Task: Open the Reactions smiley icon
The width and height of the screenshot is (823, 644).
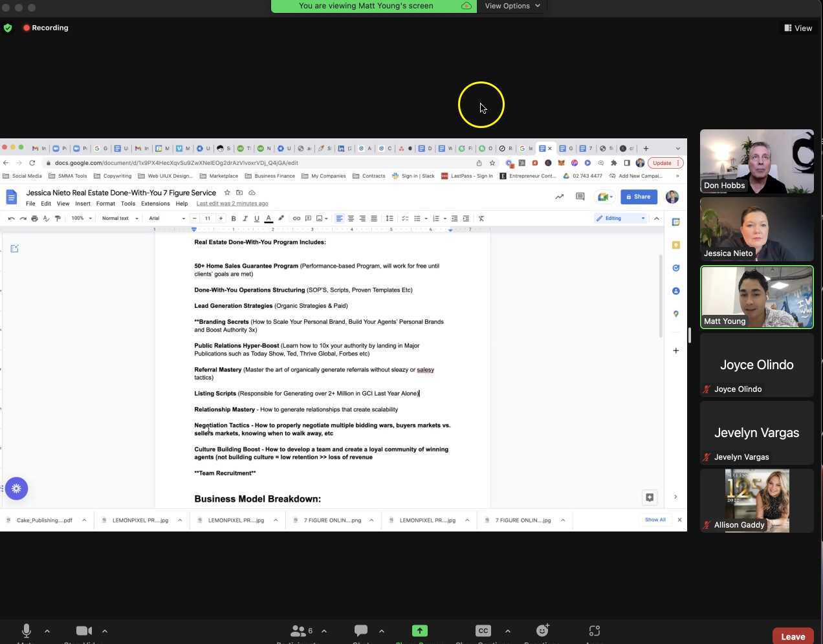Action: (x=542, y=630)
